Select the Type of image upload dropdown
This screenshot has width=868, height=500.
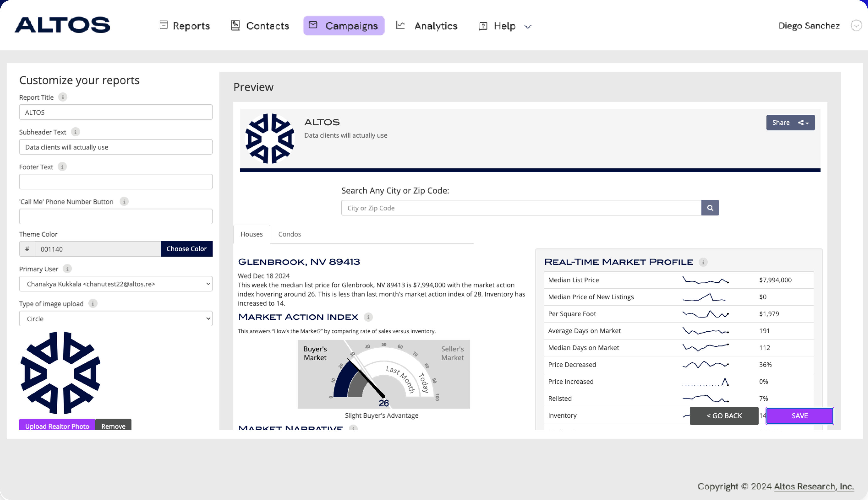pyautogui.click(x=115, y=318)
